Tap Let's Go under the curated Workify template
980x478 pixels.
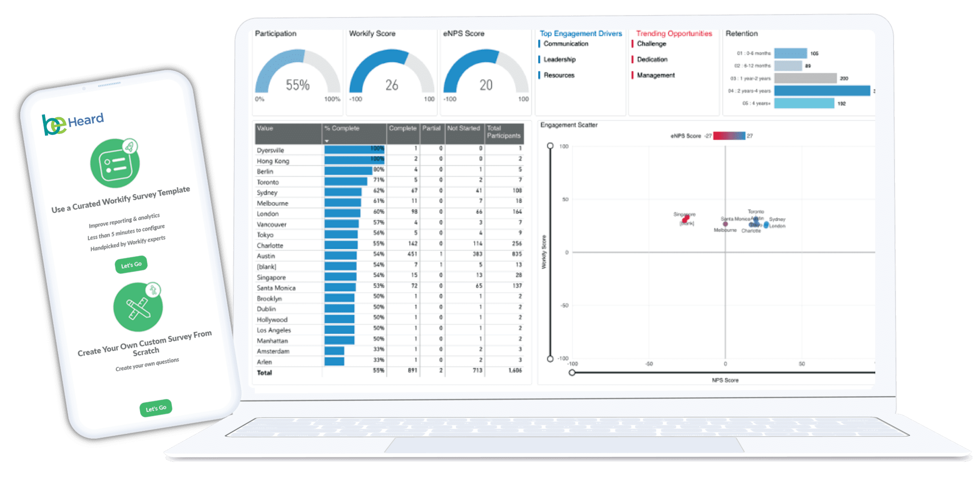[131, 265]
